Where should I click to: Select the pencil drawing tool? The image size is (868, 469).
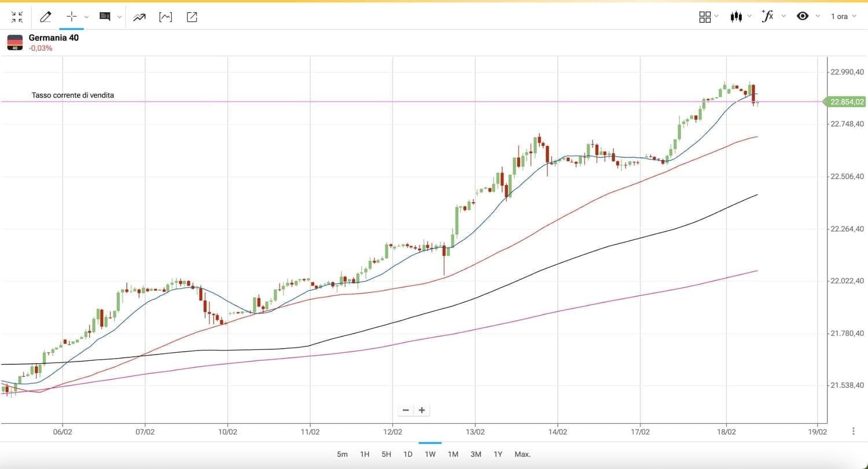(x=45, y=17)
